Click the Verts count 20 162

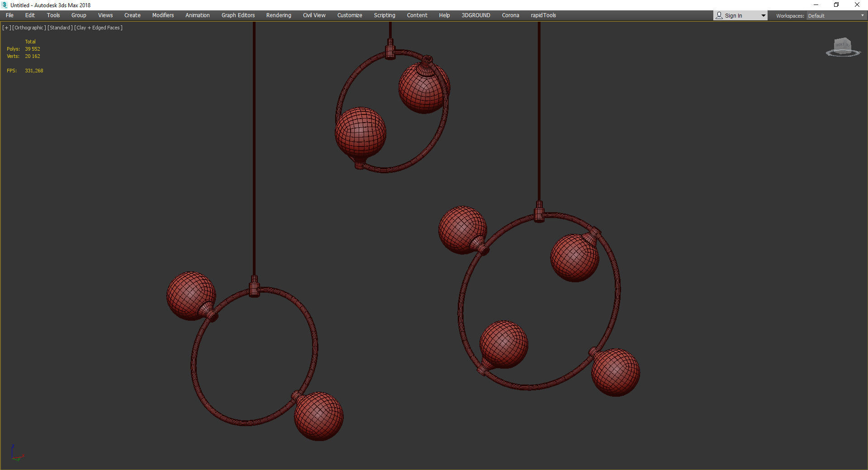coord(33,56)
